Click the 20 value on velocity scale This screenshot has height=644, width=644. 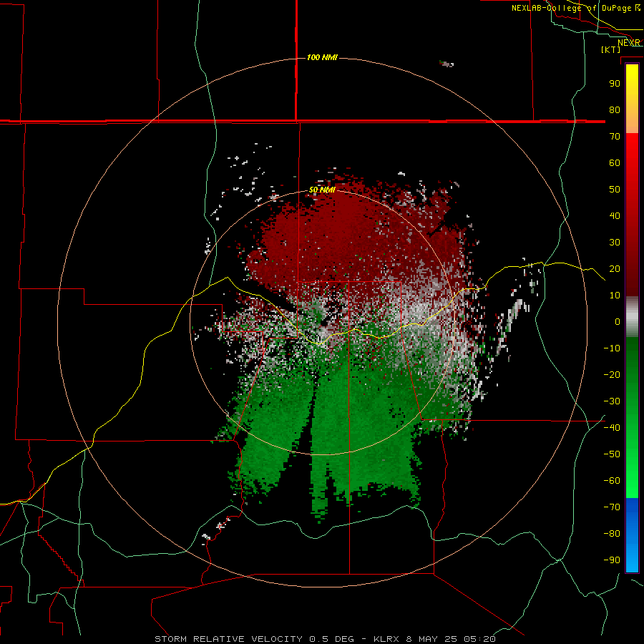(615, 268)
